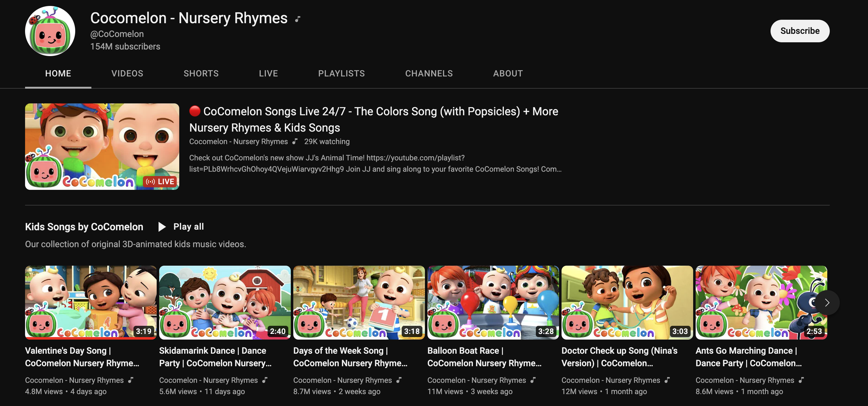Click the 3:19 duration badge on Valentine's video
The width and height of the screenshot is (868, 406).
[144, 331]
